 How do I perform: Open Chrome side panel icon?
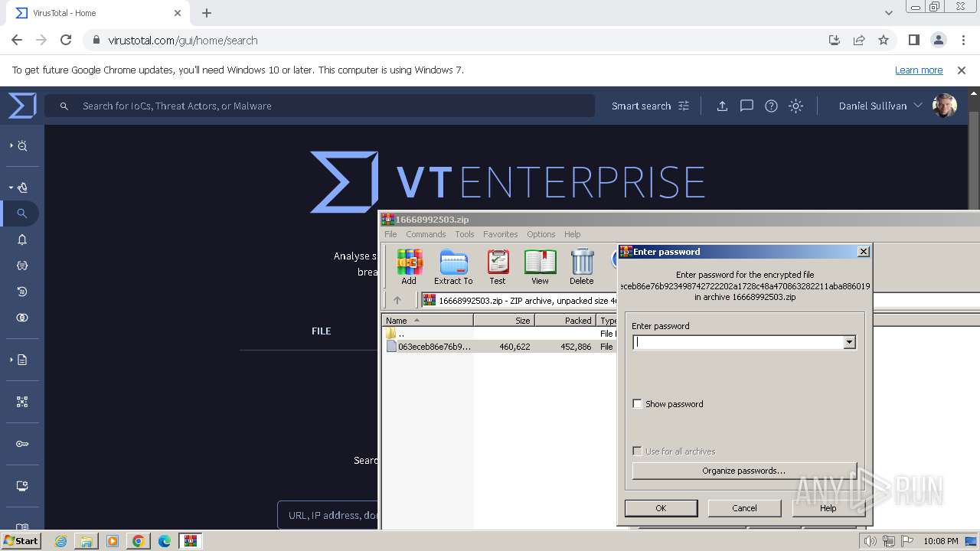coord(913,40)
